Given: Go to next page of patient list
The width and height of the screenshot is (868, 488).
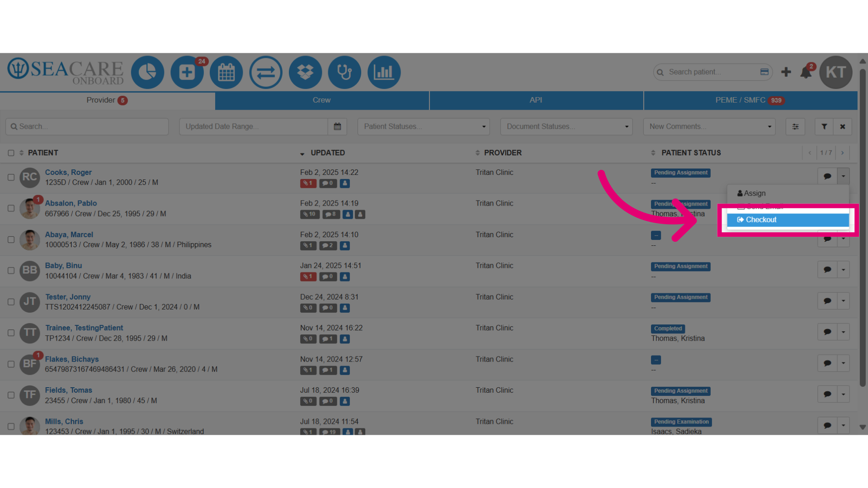Looking at the screenshot, I should coord(842,153).
